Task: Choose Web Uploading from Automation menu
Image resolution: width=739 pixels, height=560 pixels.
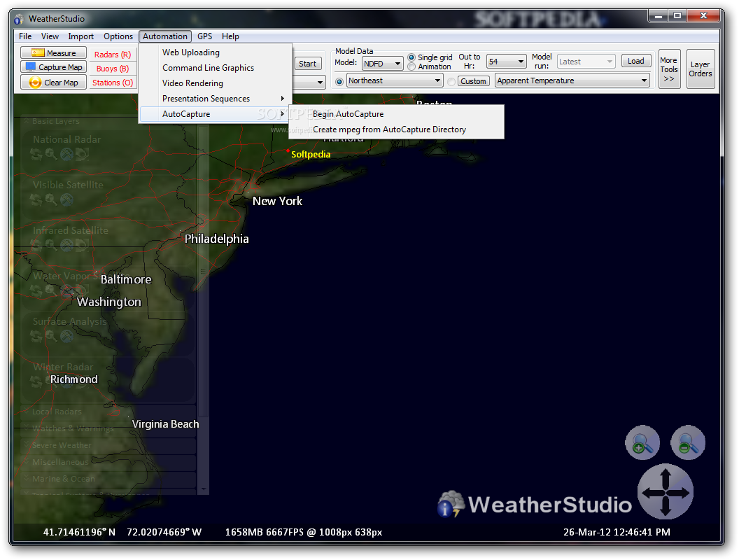Action: (216, 52)
